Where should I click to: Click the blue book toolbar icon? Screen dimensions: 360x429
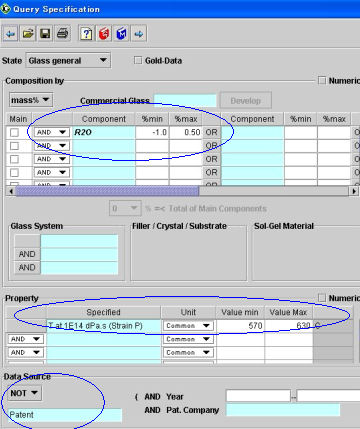(x=121, y=34)
